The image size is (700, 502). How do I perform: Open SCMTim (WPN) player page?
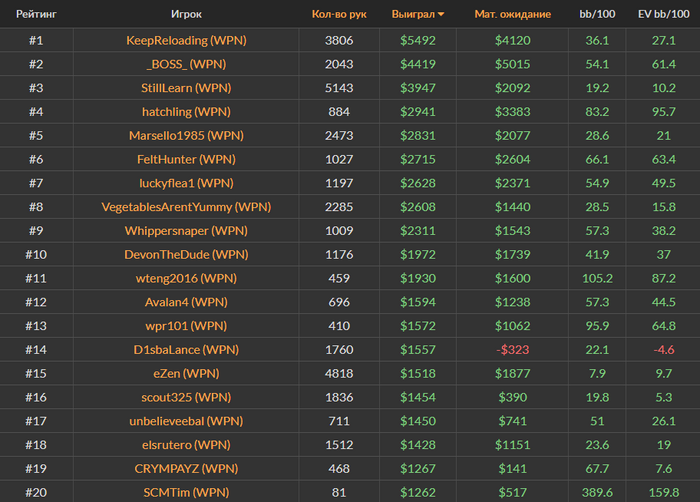[x=186, y=492]
